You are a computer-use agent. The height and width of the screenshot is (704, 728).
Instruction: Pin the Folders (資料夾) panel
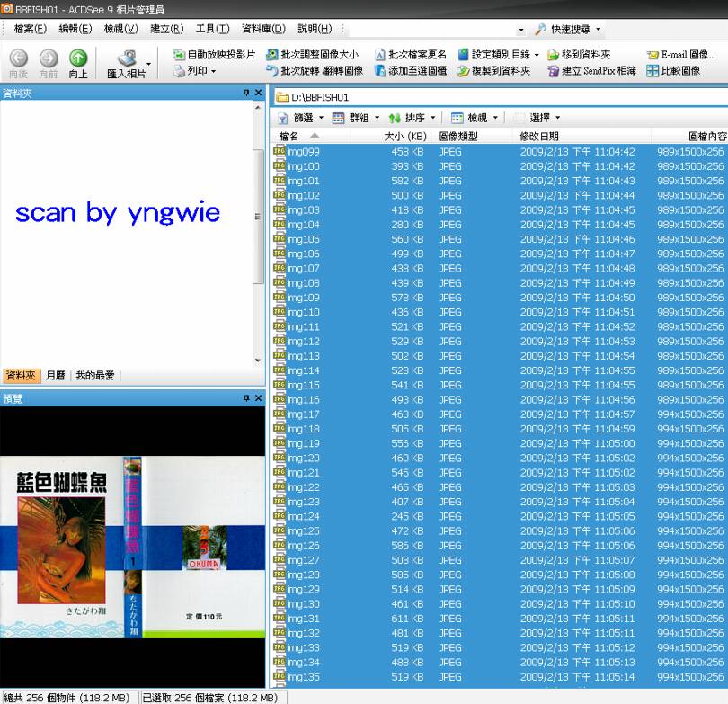click(246, 93)
